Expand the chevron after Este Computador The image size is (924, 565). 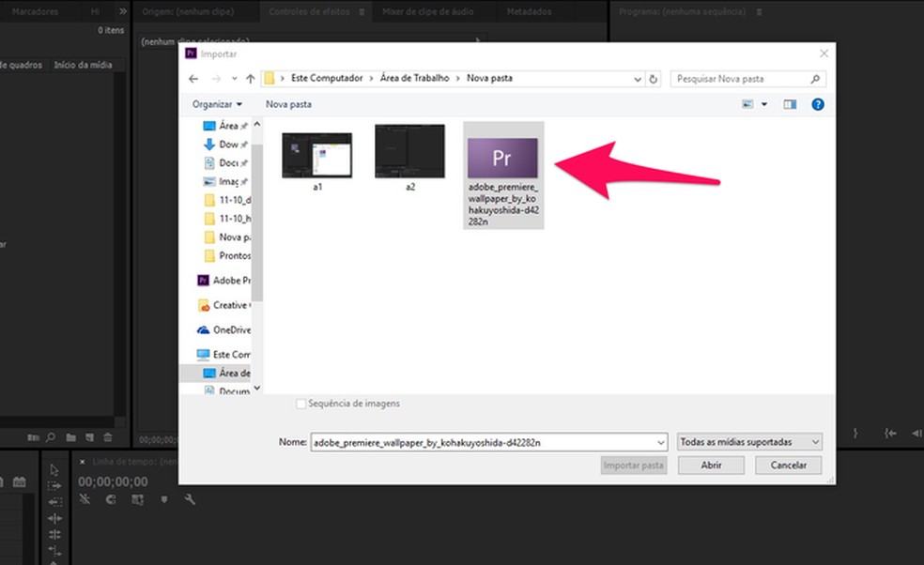tap(372, 78)
